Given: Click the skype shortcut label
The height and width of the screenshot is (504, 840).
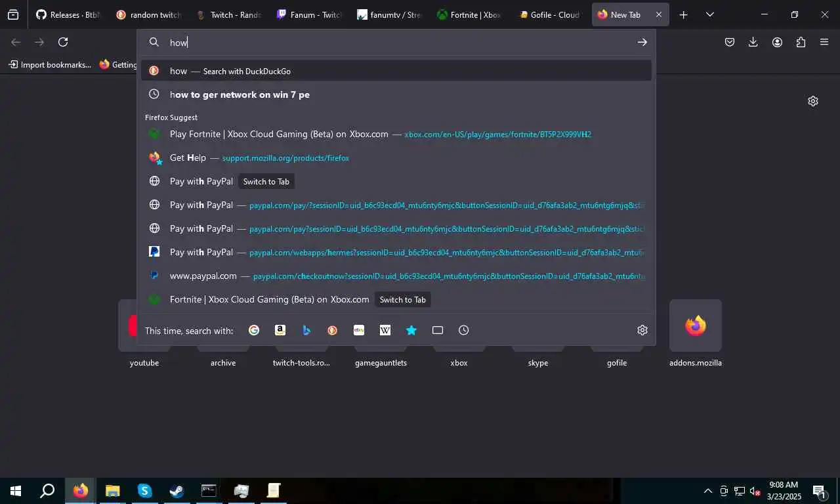Looking at the screenshot, I should (538, 363).
